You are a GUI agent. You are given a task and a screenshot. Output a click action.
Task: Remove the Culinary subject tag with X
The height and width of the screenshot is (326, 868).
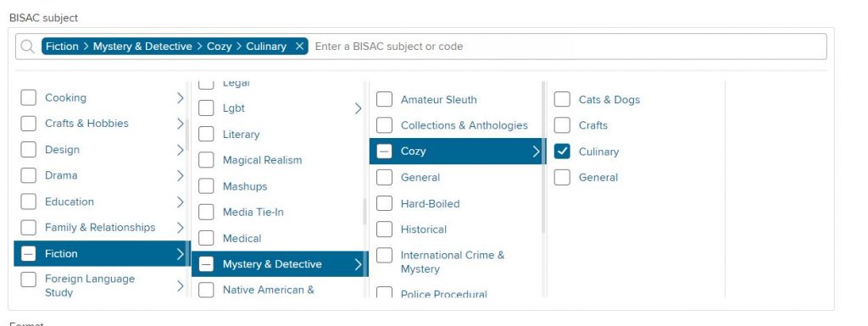click(299, 47)
